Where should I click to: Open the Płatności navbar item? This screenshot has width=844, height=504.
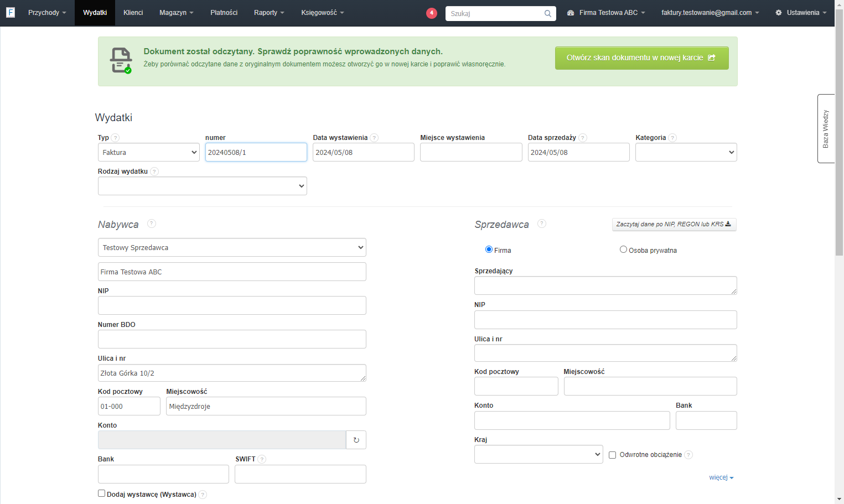pos(224,13)
